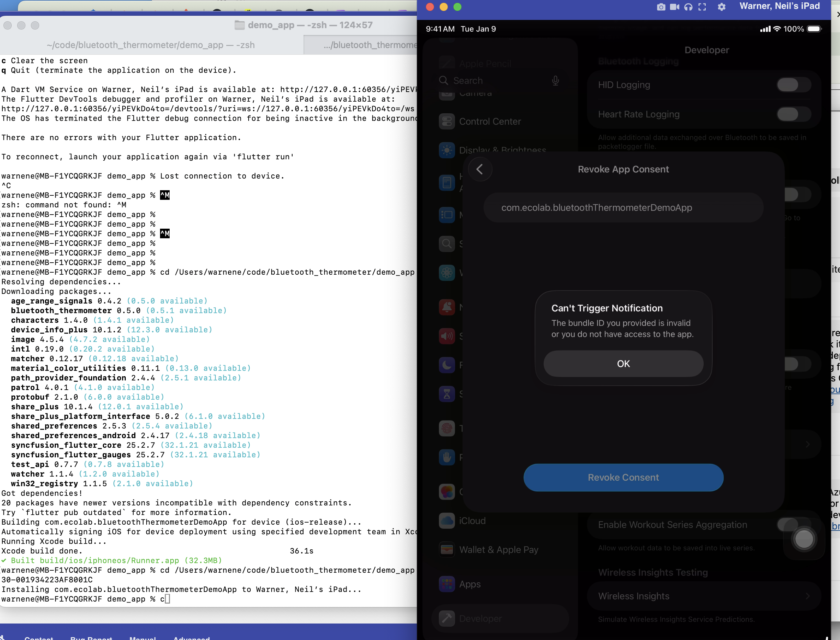
Task: Click the Revoke Consent button
Action: coord(623,477)
